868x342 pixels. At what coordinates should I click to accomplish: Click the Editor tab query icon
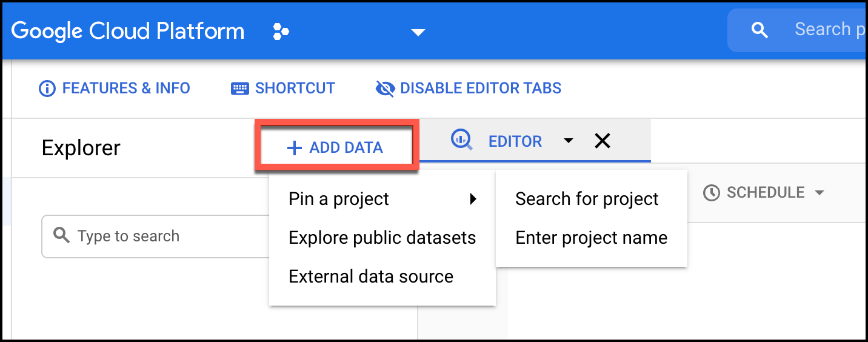click(462, 141)
